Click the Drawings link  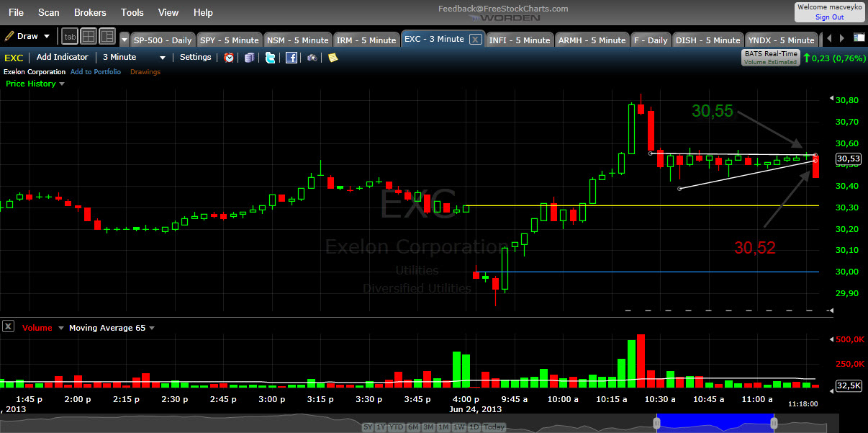[145, 72]
